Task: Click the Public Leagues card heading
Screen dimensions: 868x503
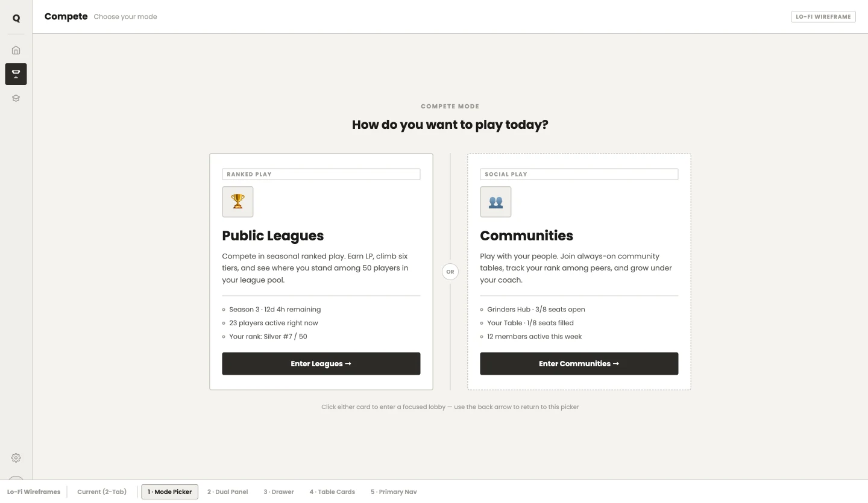Action: (x=273, y=236)
